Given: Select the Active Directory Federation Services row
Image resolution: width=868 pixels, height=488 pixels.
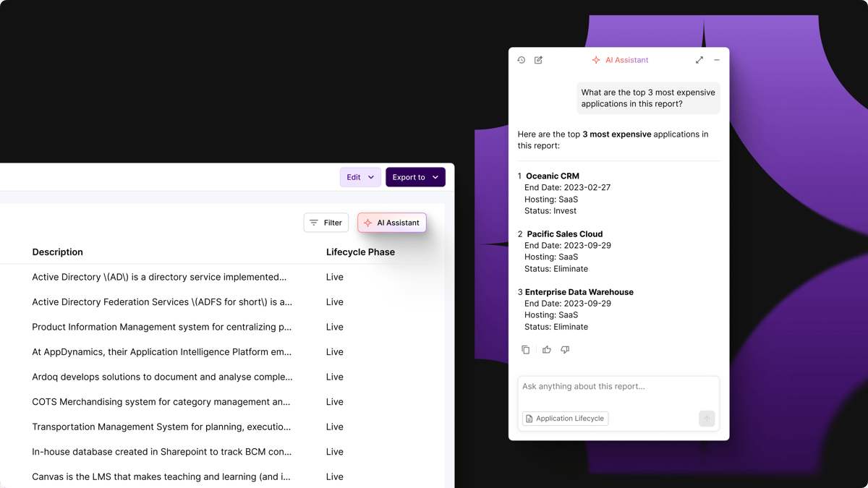Looking at the screenshot, I should tap(162, 302).
